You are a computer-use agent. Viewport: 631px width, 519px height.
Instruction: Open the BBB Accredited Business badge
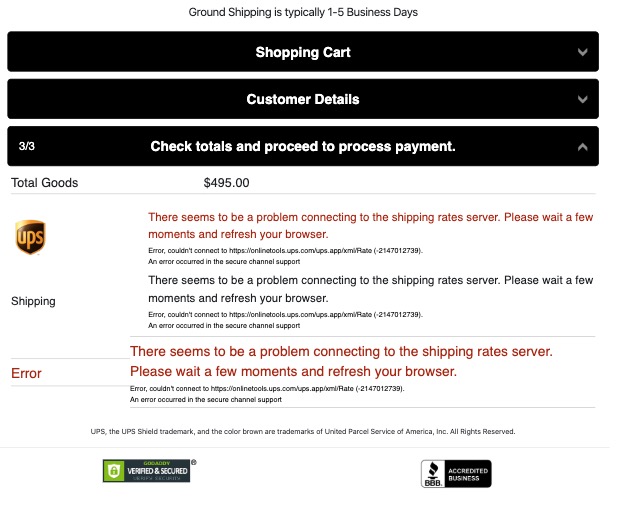pos(456,473)
